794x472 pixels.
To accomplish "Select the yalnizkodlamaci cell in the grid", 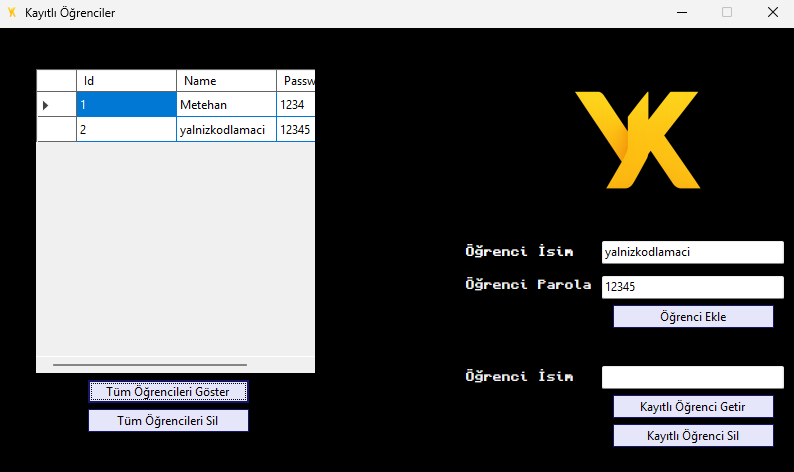I will [226, 130].
